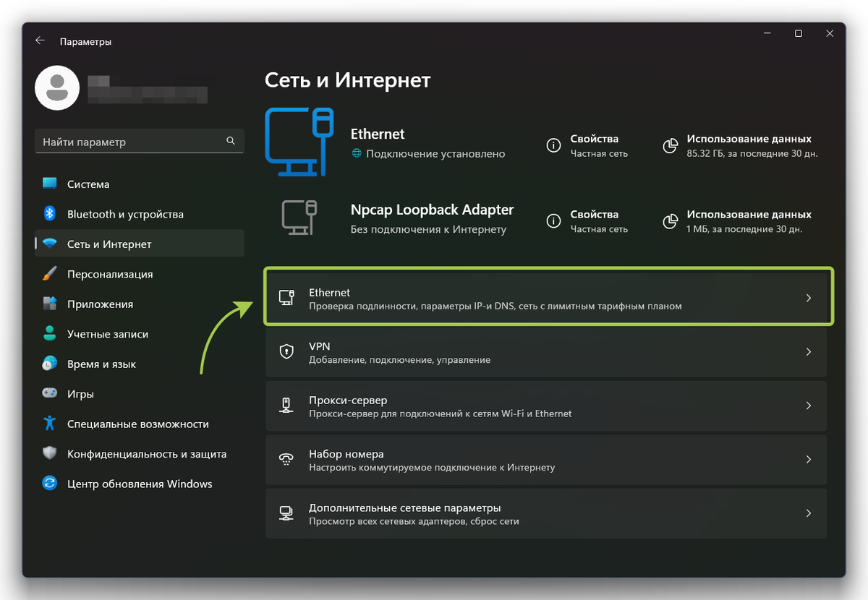Image resolution: width=868 pixels, height=600 pixels.
Task: Click the VPN shield icon
Action: coord(286,351)
